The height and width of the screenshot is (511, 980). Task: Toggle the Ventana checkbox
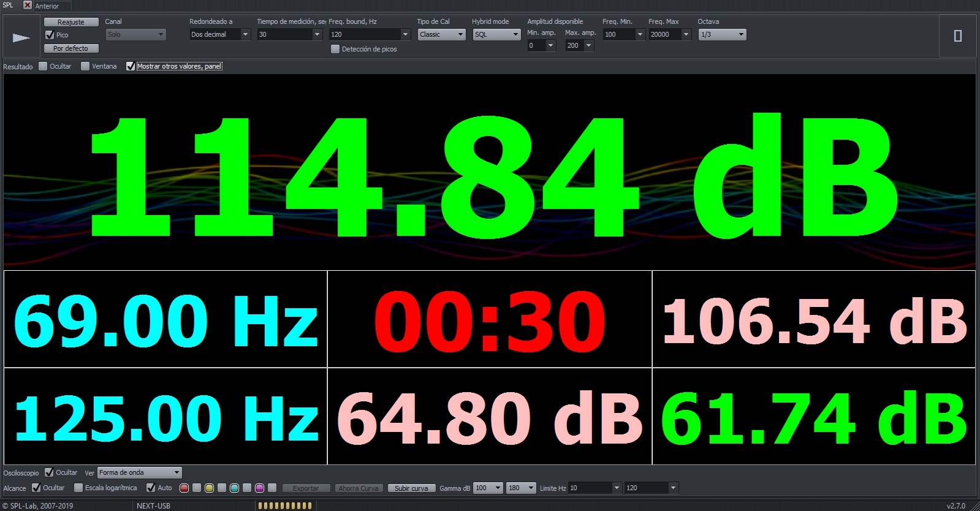click(85, 66)
